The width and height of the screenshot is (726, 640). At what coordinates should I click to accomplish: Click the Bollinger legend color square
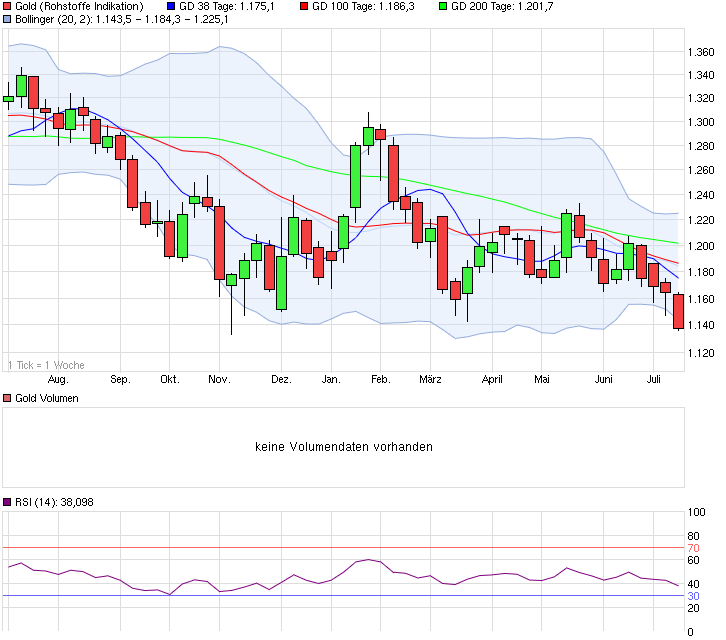click(x=7, y=18)
